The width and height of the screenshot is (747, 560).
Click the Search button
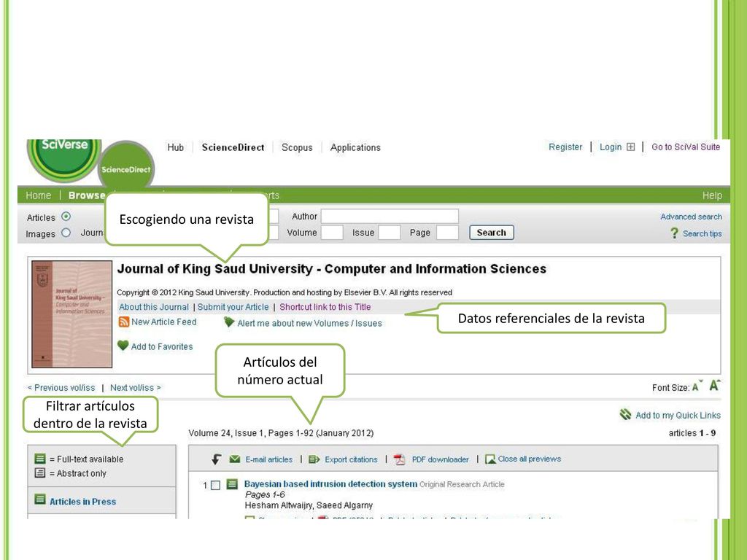(x=491, y=233)
